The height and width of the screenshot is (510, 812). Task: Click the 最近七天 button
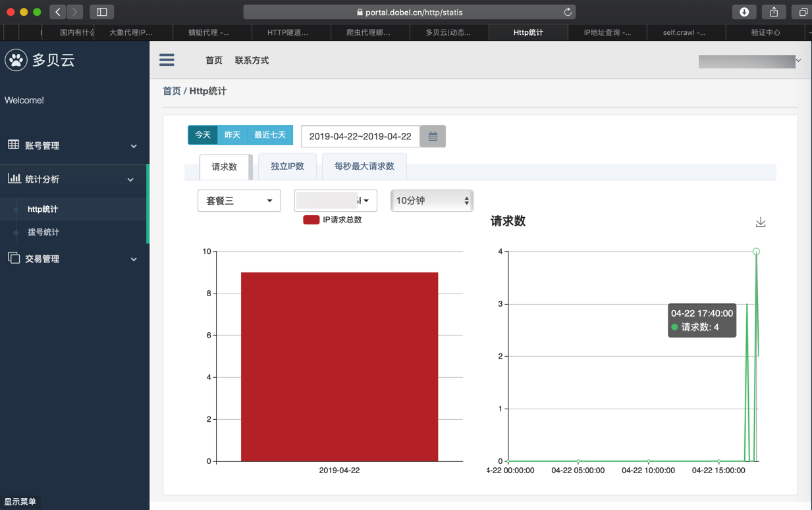270,135
